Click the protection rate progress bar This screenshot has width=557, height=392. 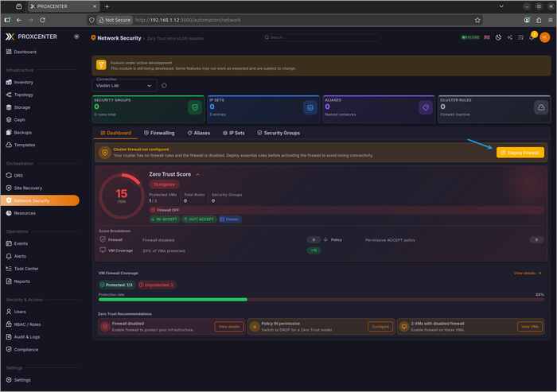click(x=321, y=300)
